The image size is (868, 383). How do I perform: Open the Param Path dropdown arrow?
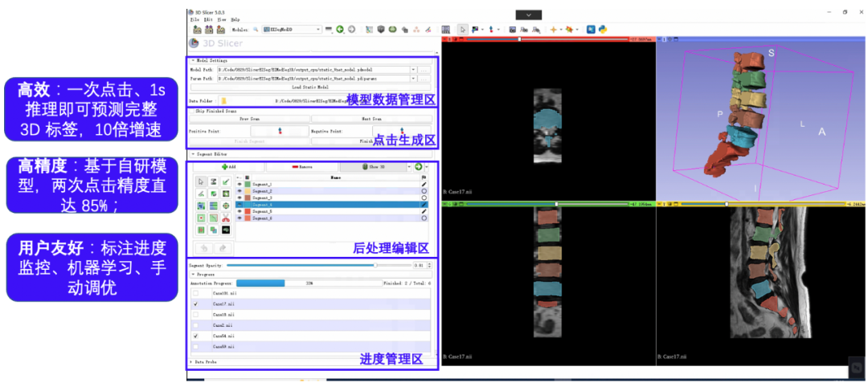click(x=414, y=79)
